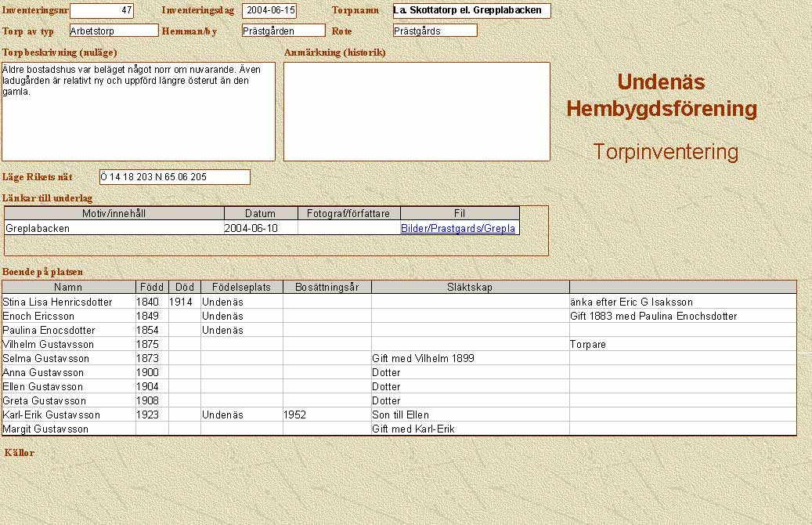The height and width of the screenshot is (525, 812).
Task: Focus the Torp av typ field Arbetstorp
Action: [x=114, y=31]
